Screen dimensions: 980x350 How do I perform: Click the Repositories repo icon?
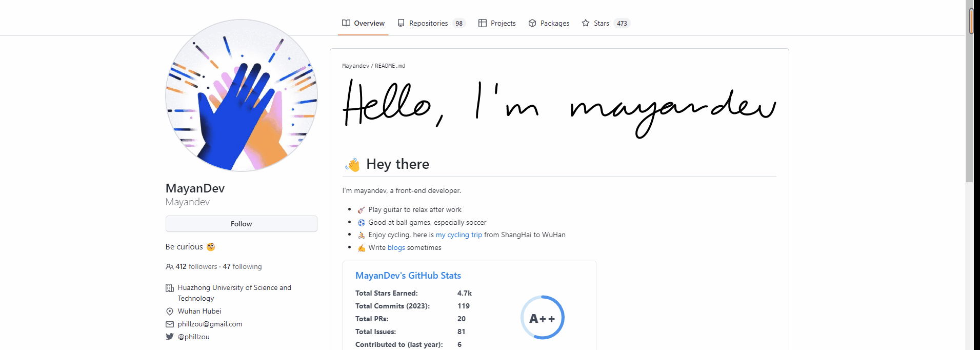point(401,23)
